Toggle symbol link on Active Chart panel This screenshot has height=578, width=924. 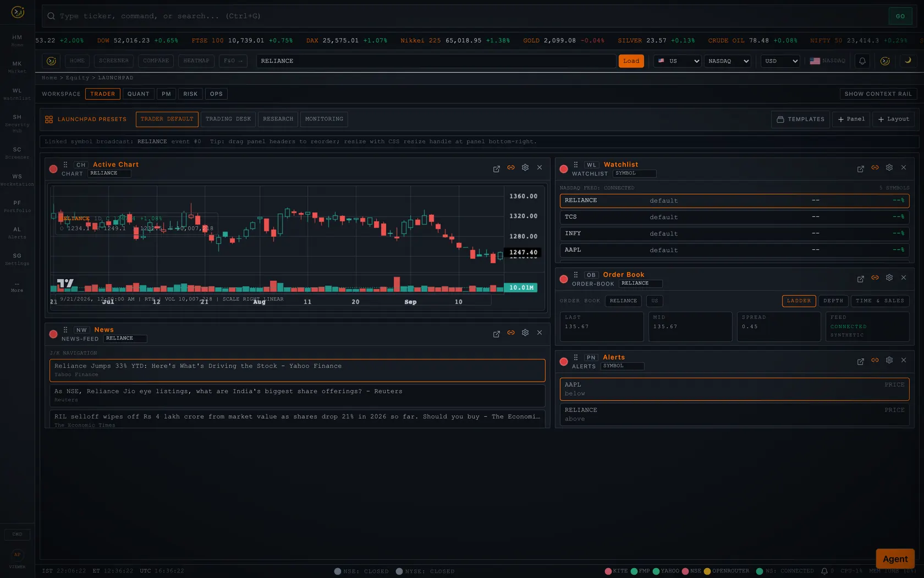tap(511, 167)
